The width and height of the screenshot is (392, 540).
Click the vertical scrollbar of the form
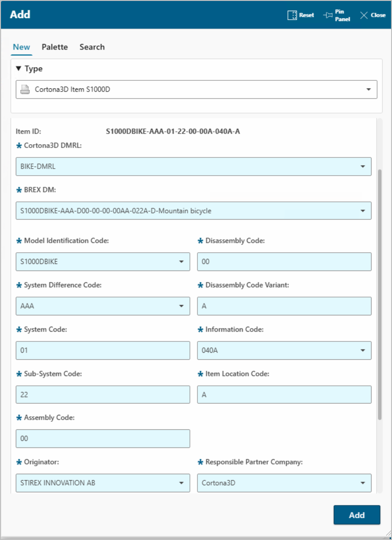click(379, 294)
